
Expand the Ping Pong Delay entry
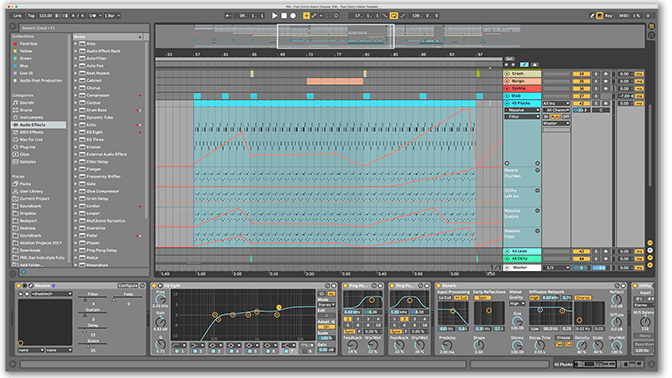click(75, 250)
